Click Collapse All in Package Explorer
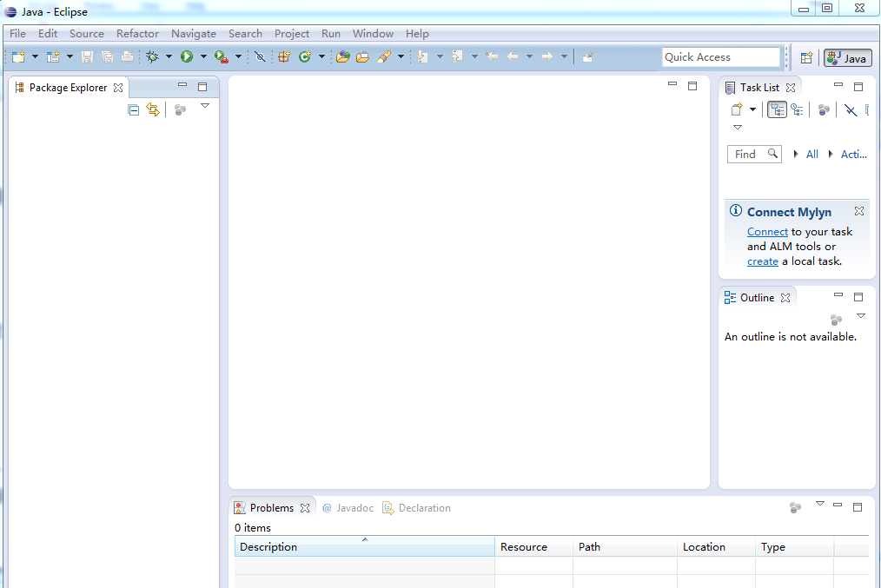 pyautogui.click(x=133, y=109)
